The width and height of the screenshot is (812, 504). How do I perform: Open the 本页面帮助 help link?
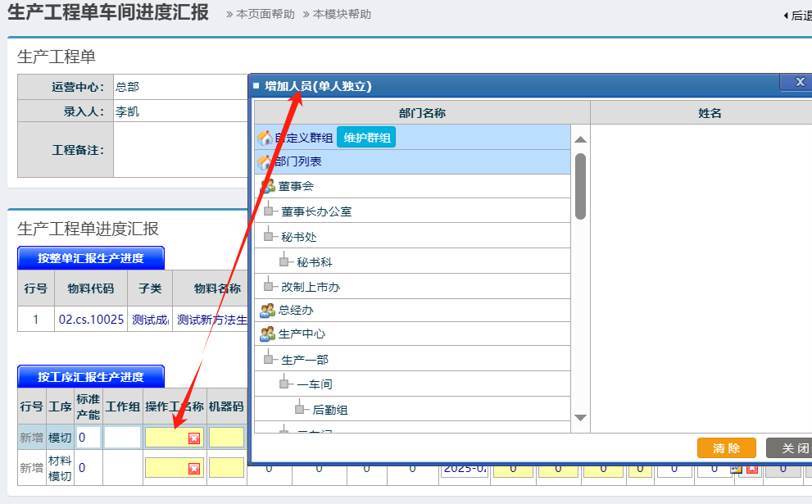(265, 15)
